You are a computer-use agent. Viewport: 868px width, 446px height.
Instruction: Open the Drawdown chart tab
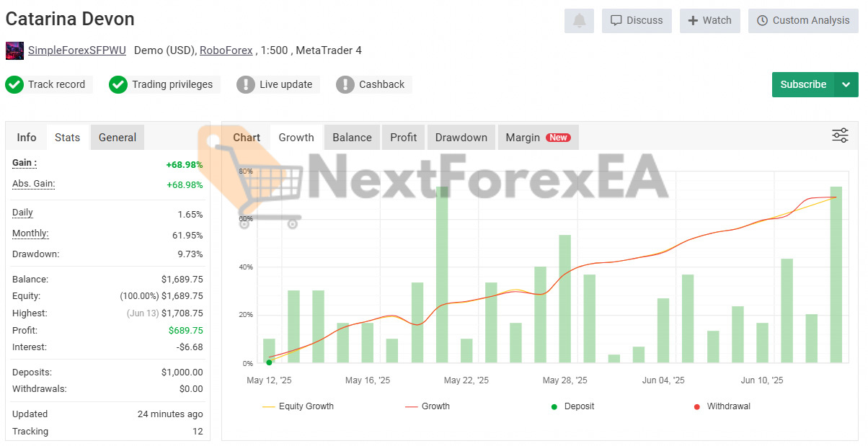(461, 137)
